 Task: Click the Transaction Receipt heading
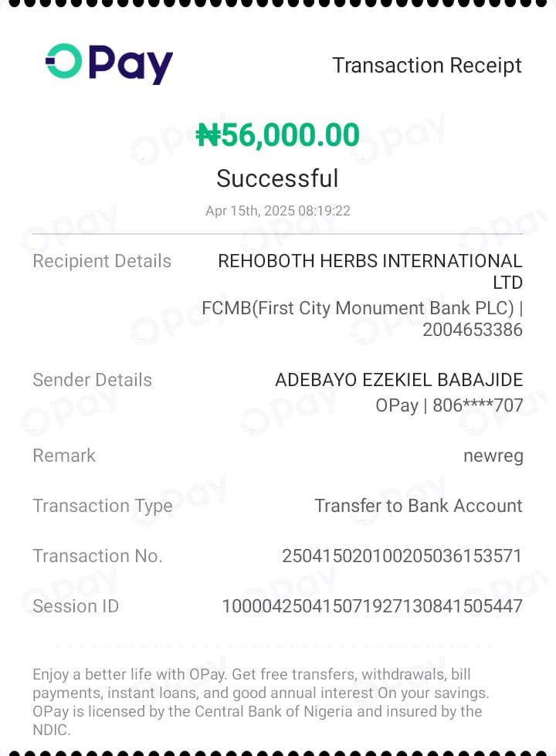coord(427,66)
